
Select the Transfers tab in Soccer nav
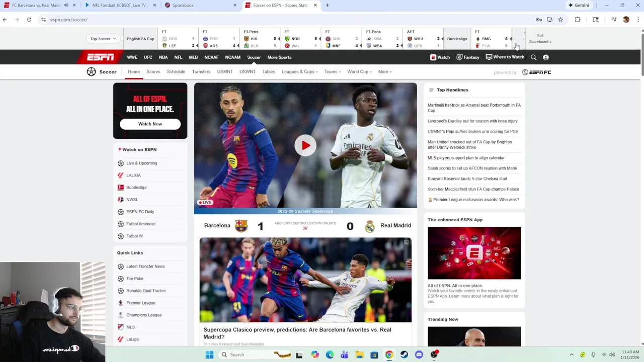(x=201, y=72)
